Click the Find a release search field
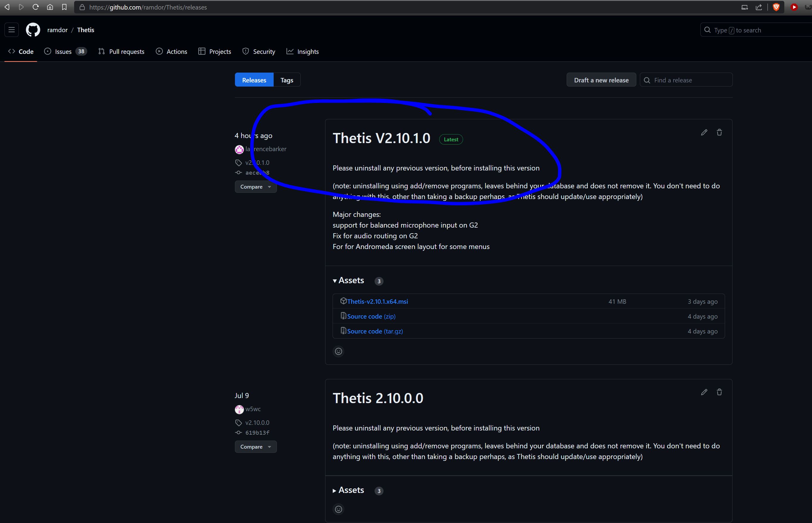812x523 pixels. (690, 80)
